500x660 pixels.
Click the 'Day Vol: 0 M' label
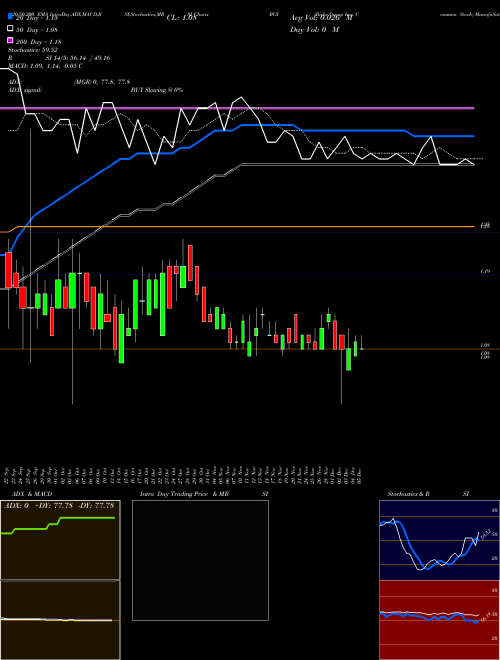click(x=314, y=30)
